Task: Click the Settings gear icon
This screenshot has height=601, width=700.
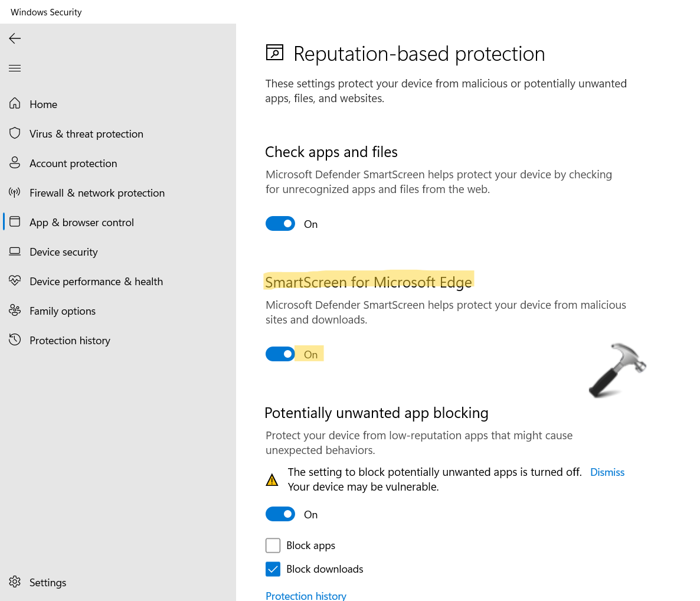Action: click(x=15, y=582)
